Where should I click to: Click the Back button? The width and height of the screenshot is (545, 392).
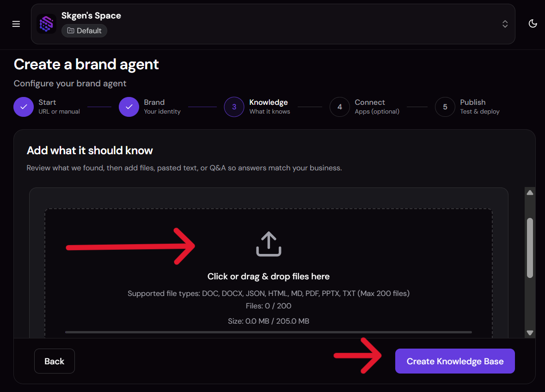point(55,361)
